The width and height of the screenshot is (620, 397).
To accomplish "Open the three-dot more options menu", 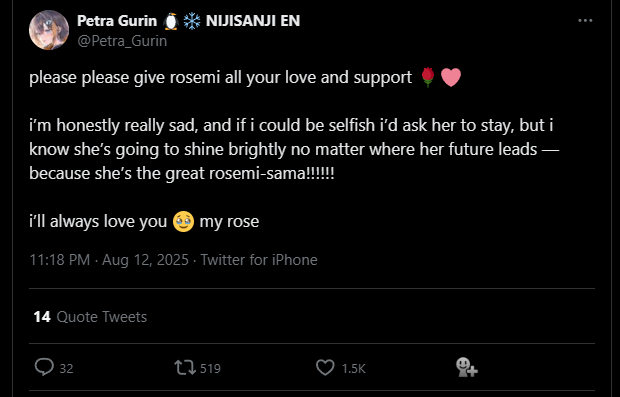I will (x=585, y=21).
